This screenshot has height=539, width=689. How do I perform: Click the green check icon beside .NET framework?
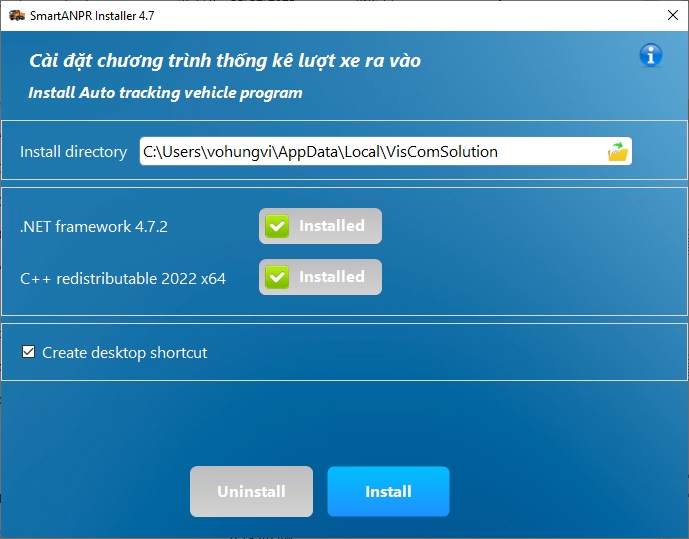tap(277, 227)
